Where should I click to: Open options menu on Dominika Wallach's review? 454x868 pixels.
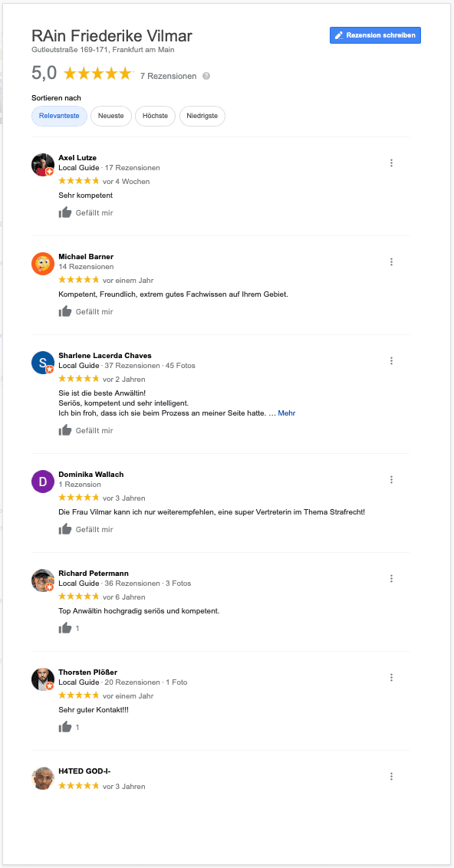pyautogui.click(x=391, y=479)
